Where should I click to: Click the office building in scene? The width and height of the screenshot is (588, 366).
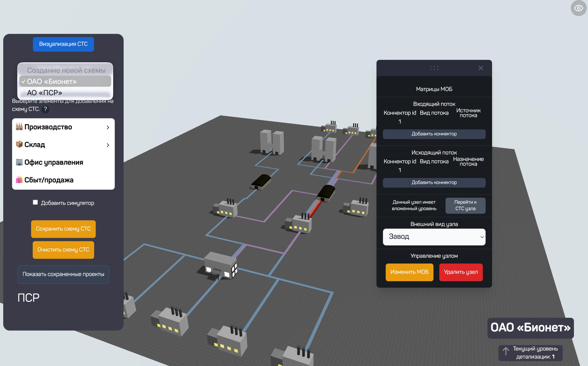tap(220, 266)
